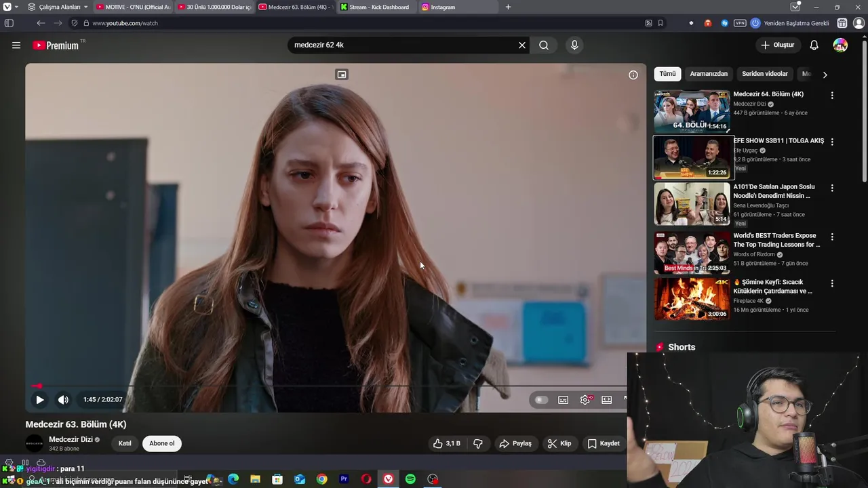Switch to MOTIVE - O'NU browser tab

134,7
